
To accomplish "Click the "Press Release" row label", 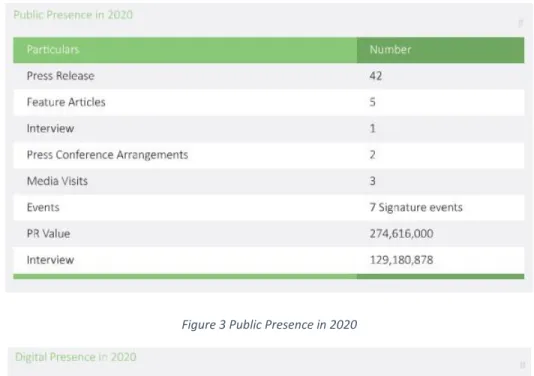I will point(61,76).
